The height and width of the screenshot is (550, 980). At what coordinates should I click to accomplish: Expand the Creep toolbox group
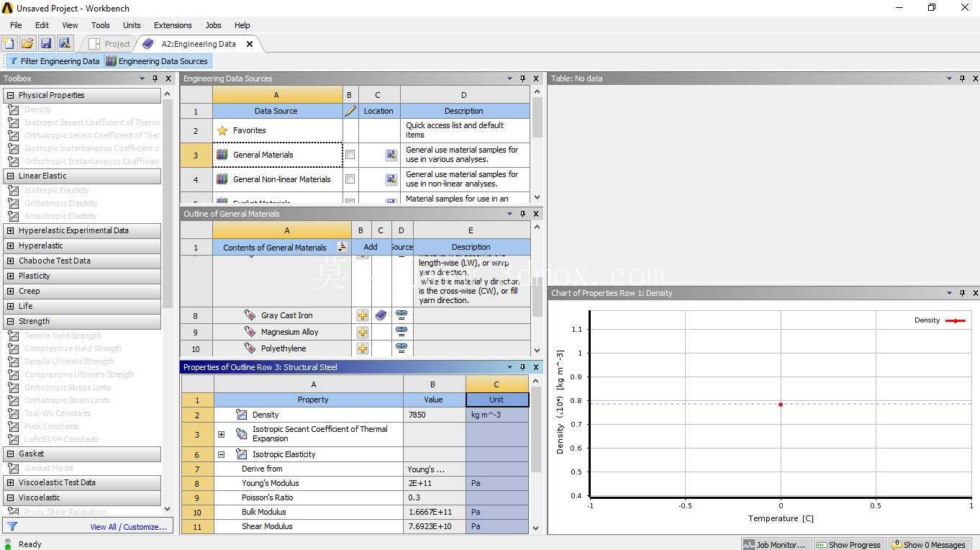pyautogui.click(x=10, y=291)
